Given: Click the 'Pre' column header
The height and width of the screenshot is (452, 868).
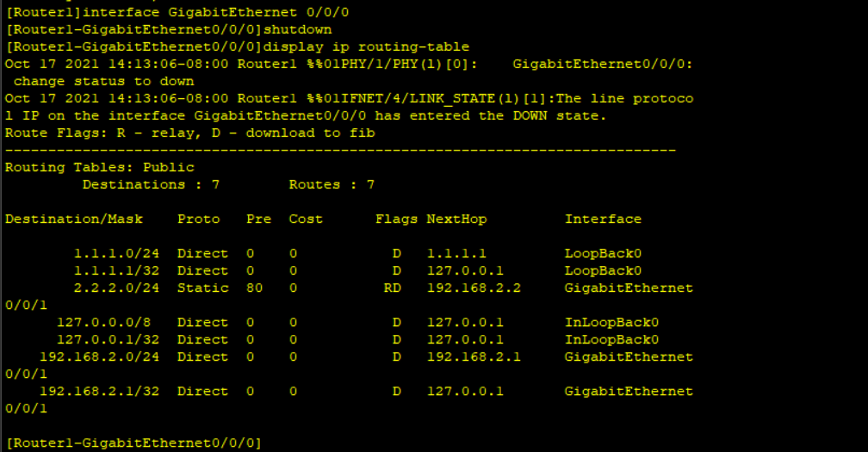Looking at the screenshot, I should tap(258, 219).
